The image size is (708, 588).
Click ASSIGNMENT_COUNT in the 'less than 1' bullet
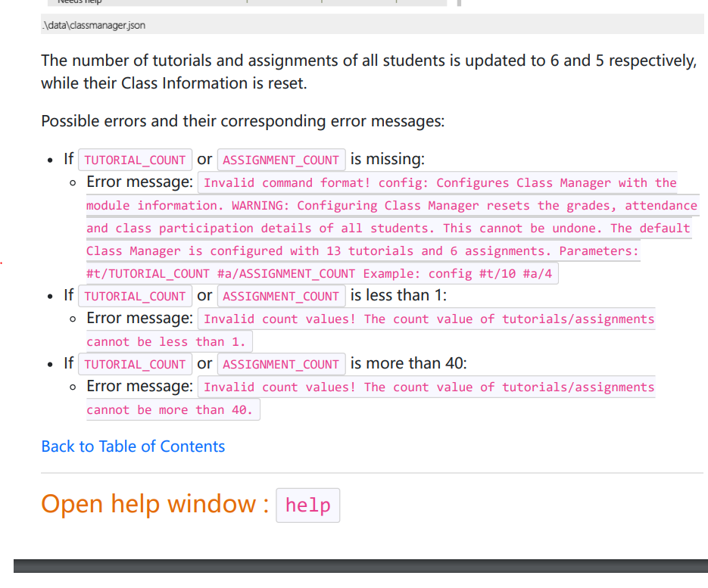click(x=281, y=296)
